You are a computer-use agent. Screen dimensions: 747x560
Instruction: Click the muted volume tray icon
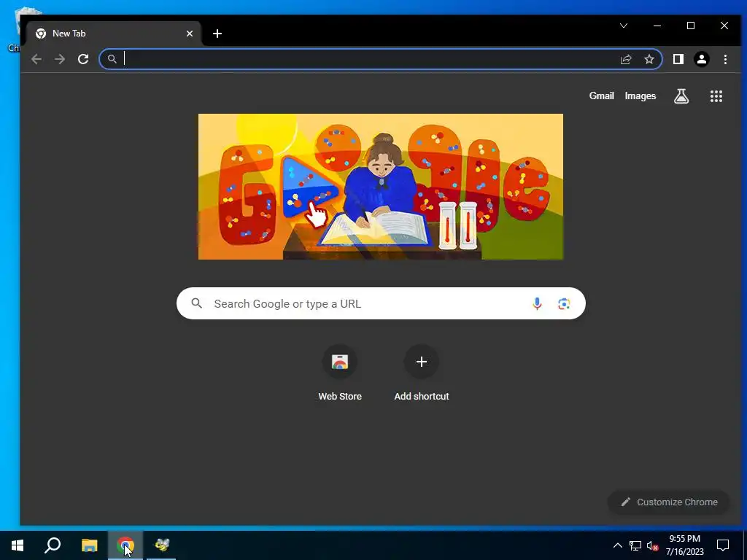pyautogui.click(x=652, y=545)
